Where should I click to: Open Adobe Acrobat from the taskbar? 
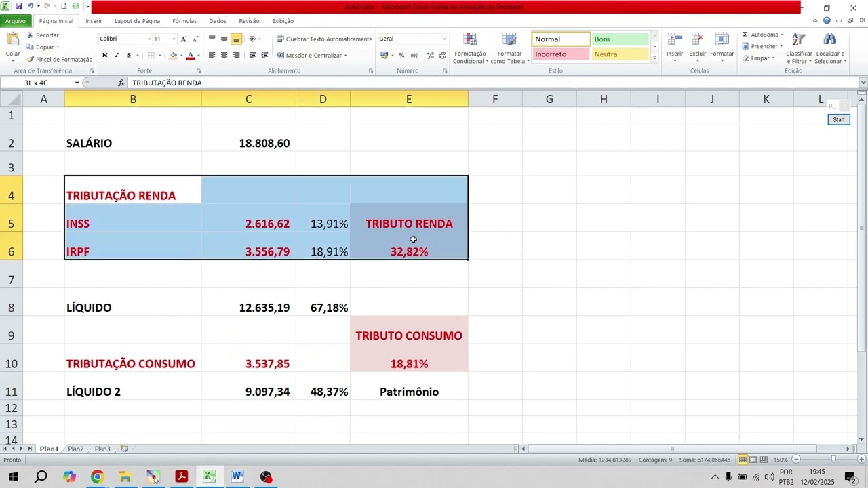click(182, 477)
